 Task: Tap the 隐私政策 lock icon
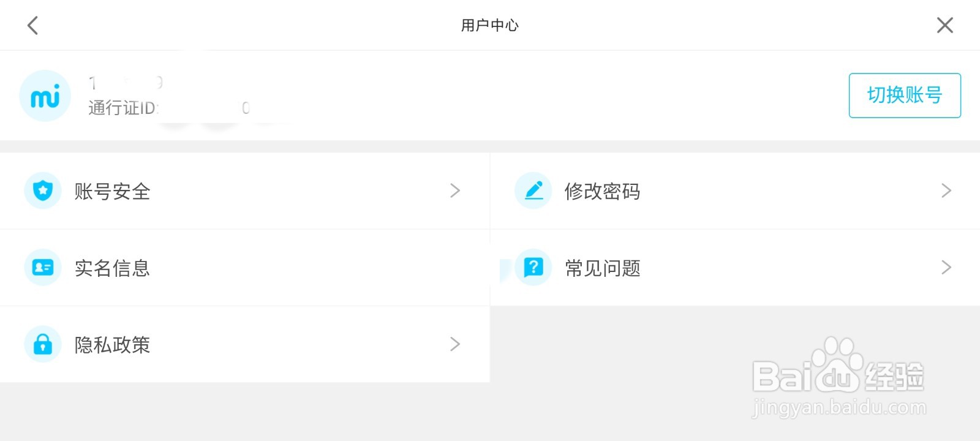click(x=43, y=344)
